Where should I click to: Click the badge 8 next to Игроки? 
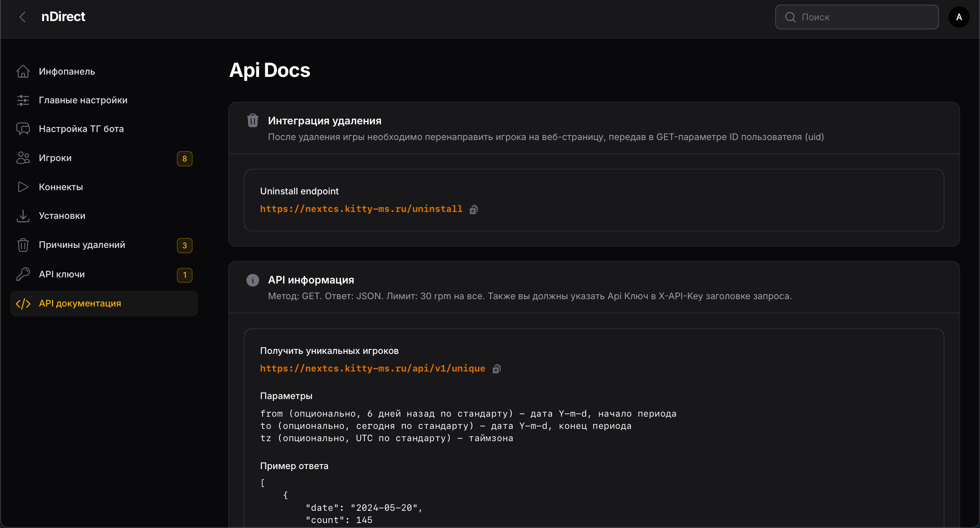[x=185, y=159]
